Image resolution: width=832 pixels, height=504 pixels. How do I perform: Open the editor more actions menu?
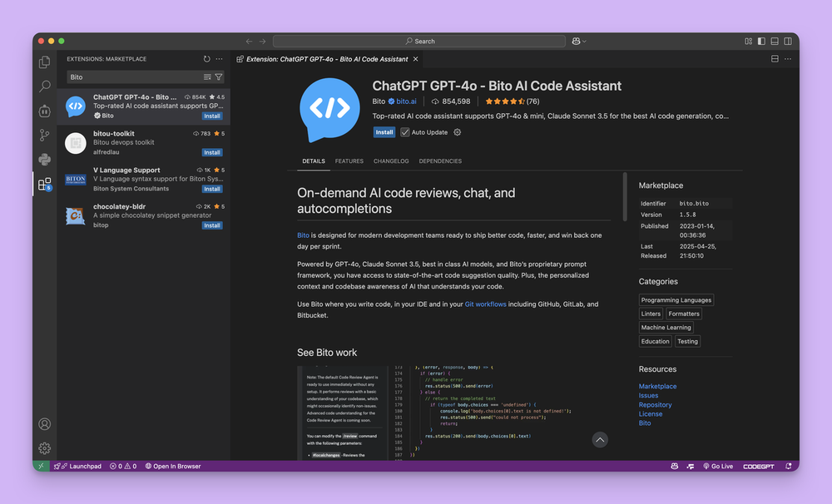coord(787,59)
